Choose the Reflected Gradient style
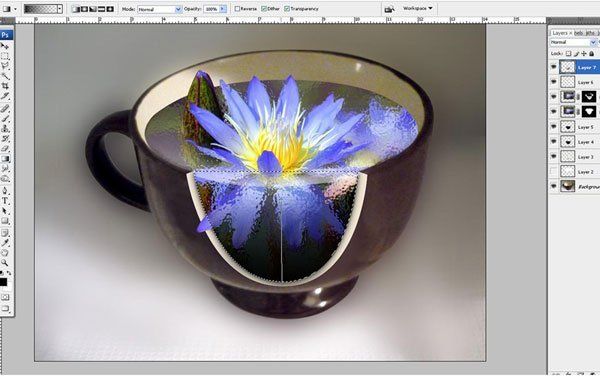600x376 pixels. pos(101,9)
